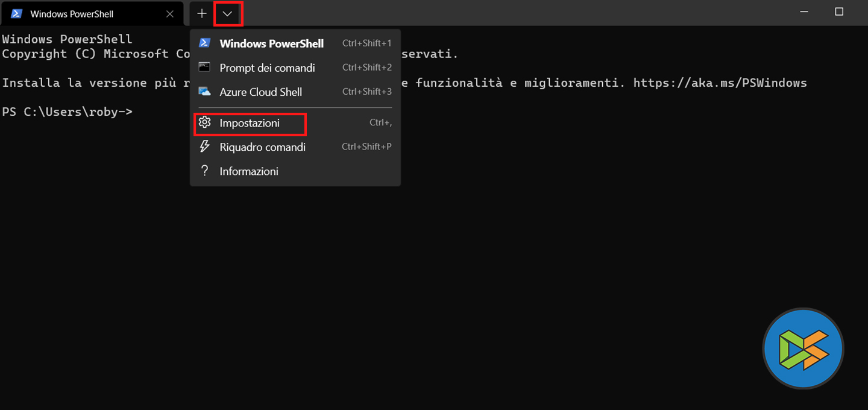This screenshot has height=410, width=868.
Task: Click the Impostazioni gear icon
Action: pos(205,122)
